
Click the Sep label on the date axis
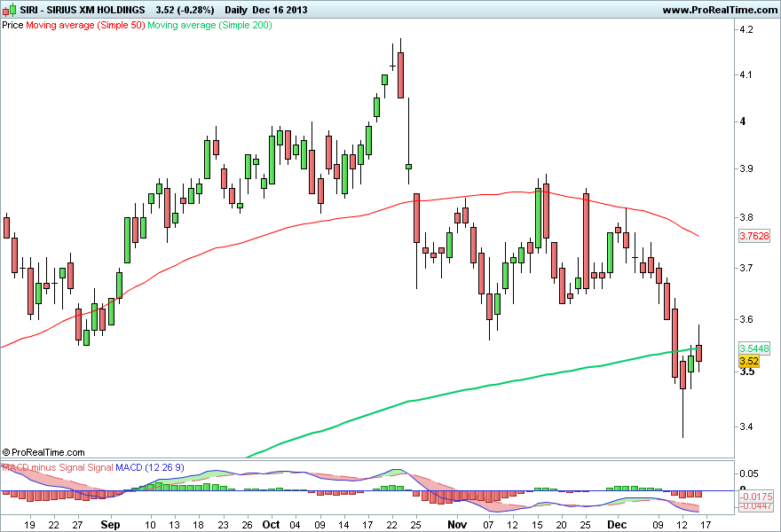click(110, 525)
